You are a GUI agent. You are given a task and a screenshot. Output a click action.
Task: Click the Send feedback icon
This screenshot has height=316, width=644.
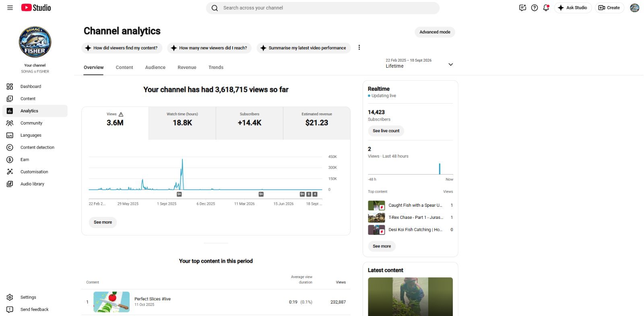pyautogui.click(x=10, y=310)
